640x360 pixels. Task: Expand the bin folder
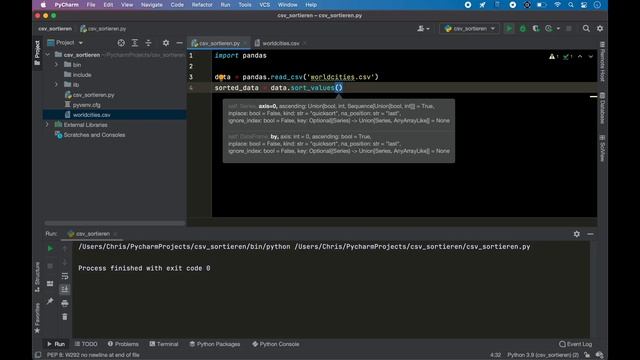pyautogui.click(x=56, y=65)
